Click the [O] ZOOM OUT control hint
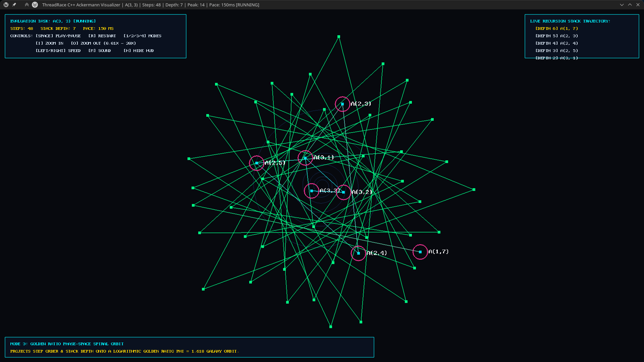 click(x=103, y=43)
